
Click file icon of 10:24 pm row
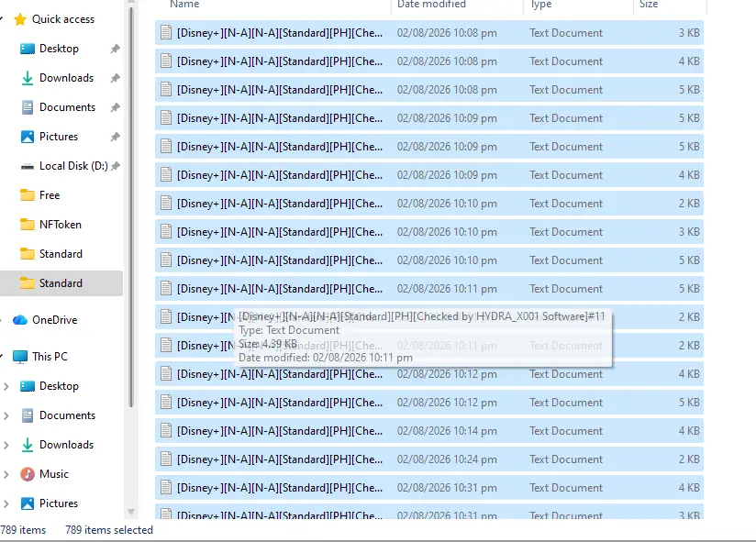click(x=166, y=459)
